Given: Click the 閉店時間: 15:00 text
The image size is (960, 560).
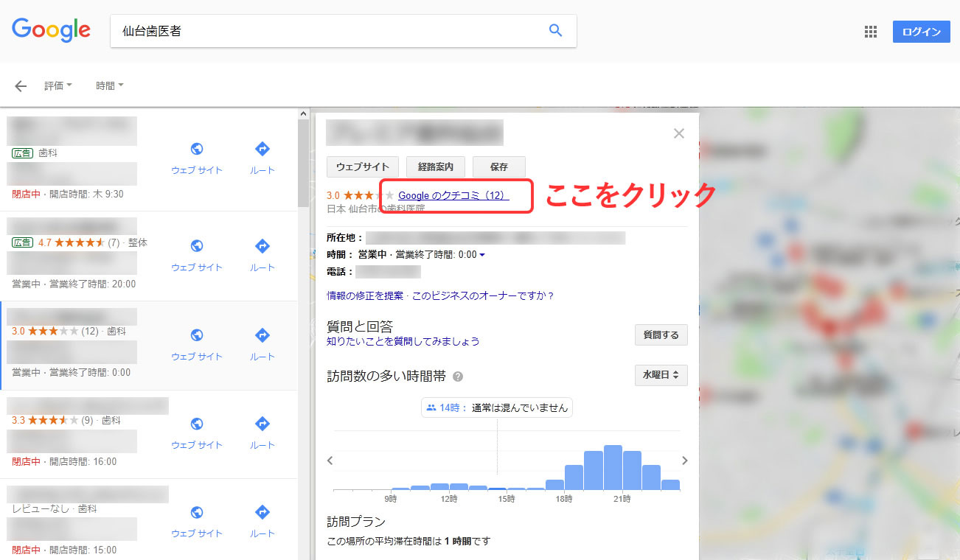Looking at the screenshot, I should 83,550.
